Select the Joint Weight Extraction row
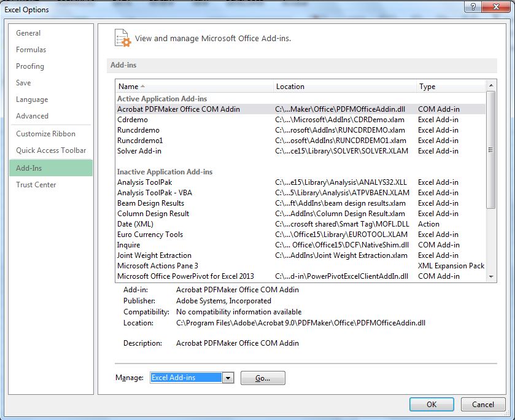Screen dimensions: 515x420 301,255
